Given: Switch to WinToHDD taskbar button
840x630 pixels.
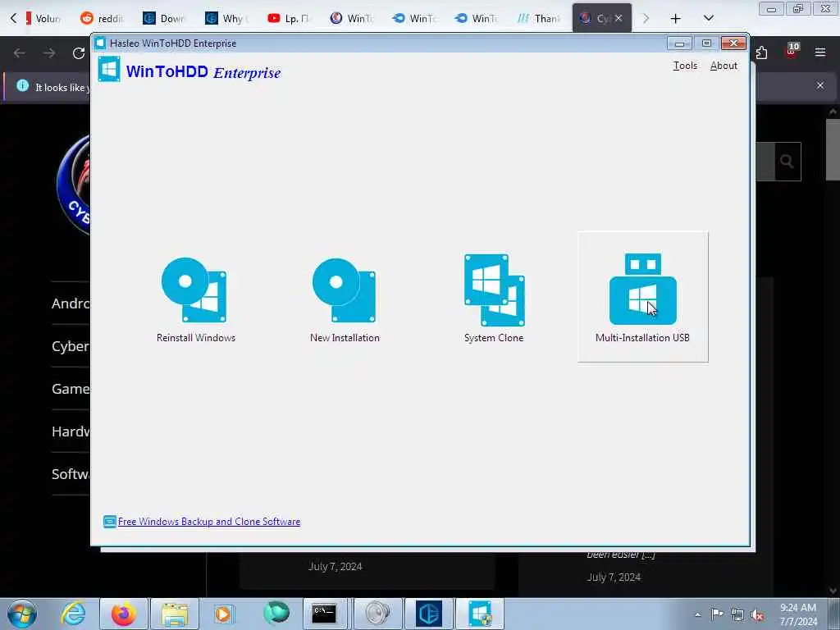Looking at the screenshot, I should point(479,614).
